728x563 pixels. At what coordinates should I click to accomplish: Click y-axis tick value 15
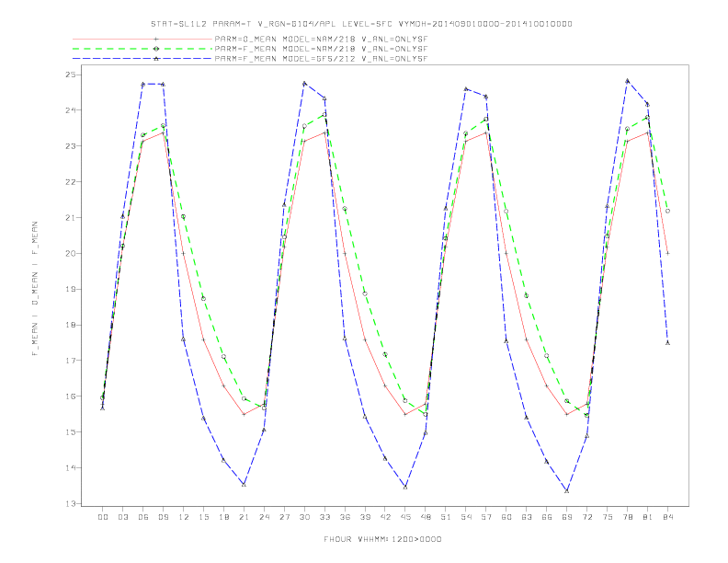pos(72,432)
